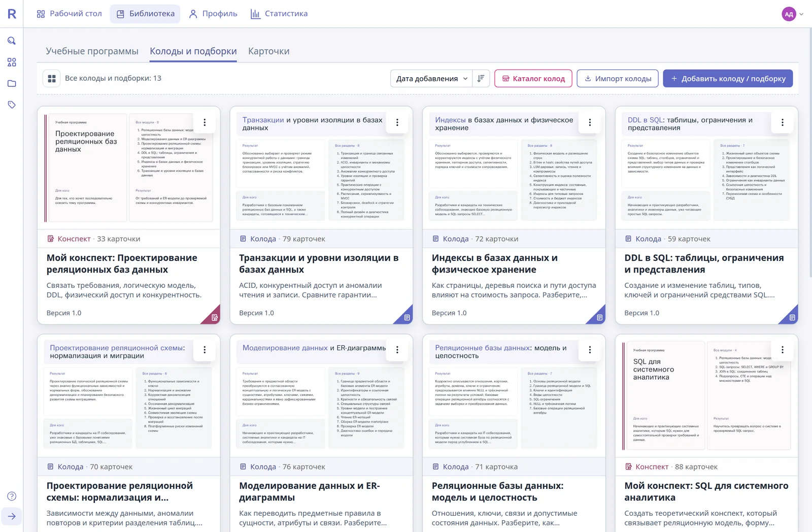Expand the АД user account menu
This screenshot has height=532, width=812.
coord(793,14)
